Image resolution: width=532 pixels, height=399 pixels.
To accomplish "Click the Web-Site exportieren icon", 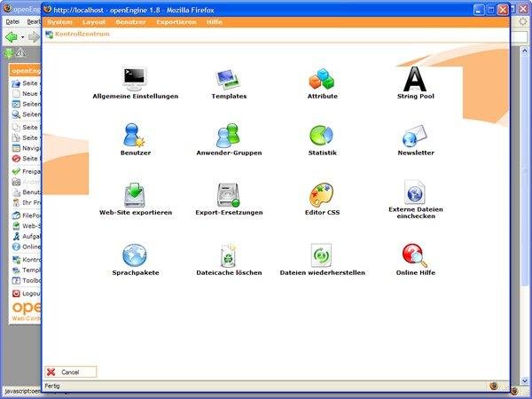I will coord(135,195).
